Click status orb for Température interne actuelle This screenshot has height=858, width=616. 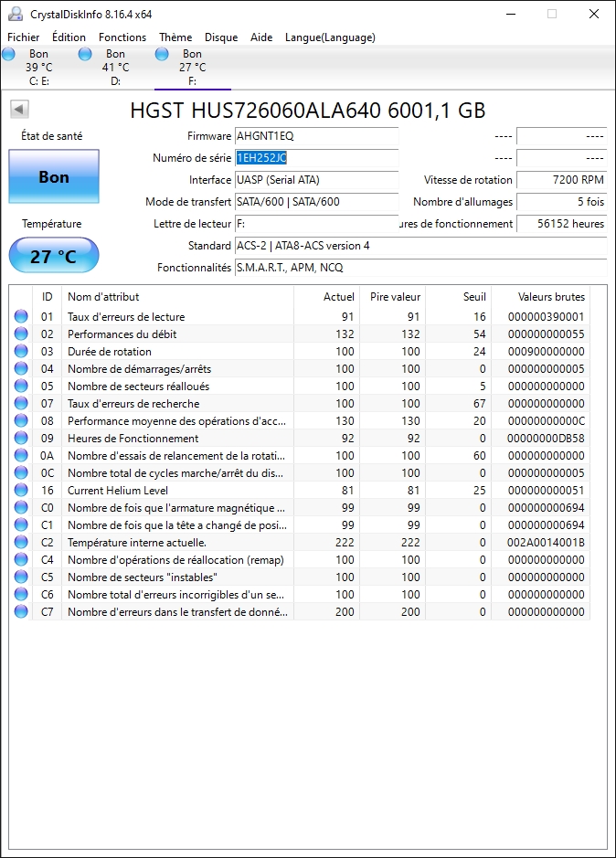click(x=21, y=542)
